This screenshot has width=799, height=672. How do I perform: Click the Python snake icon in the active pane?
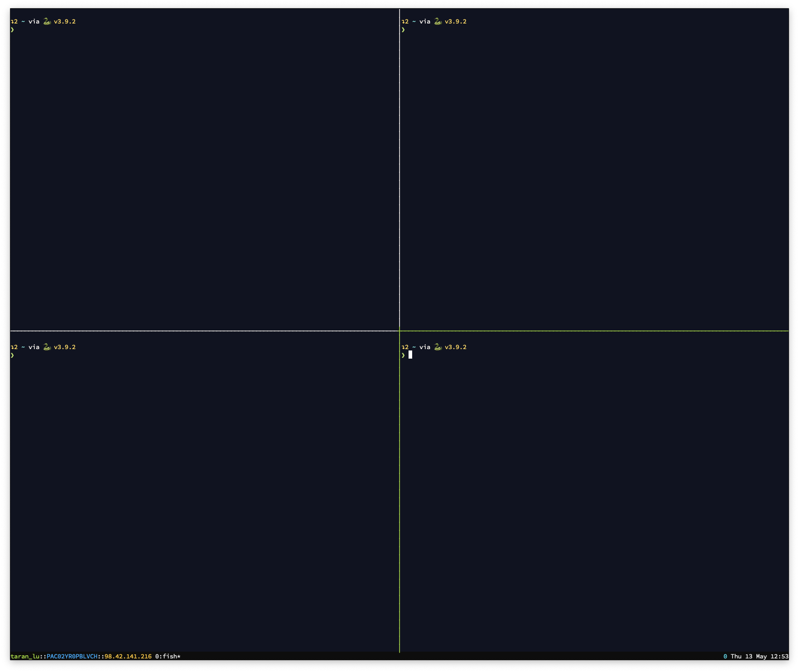(x=438, y=347)
